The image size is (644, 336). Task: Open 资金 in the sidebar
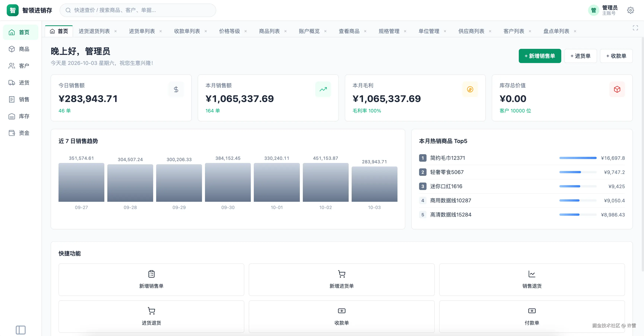click(x=21, y=133)
